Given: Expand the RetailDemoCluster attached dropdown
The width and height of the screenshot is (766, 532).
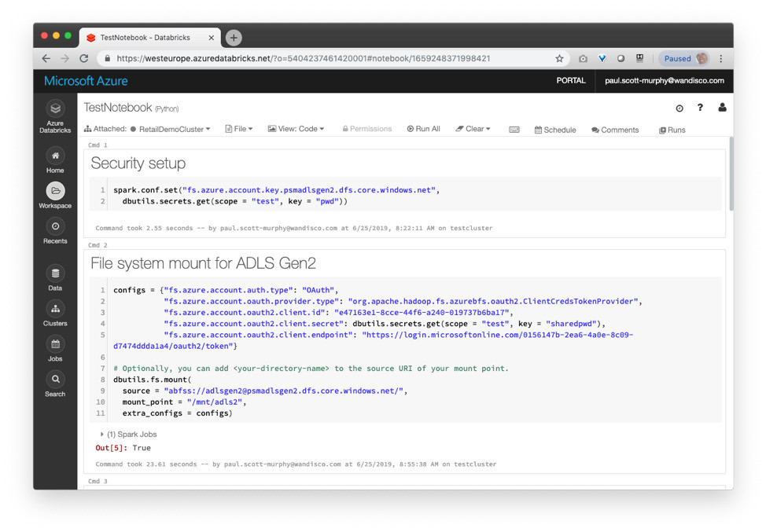Looking at the screenshot, I should point(174,130).
